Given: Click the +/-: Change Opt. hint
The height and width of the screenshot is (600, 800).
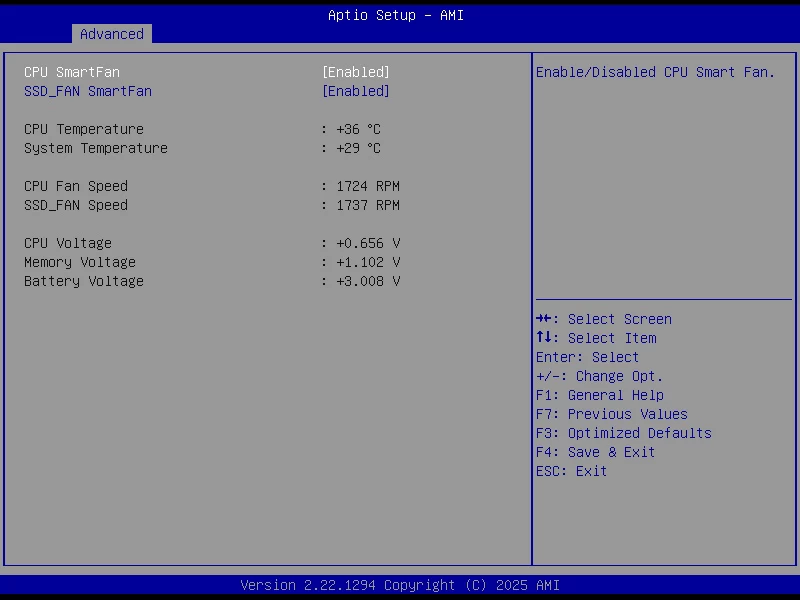Looking at the screenshot, I should (x=599, y=376).
